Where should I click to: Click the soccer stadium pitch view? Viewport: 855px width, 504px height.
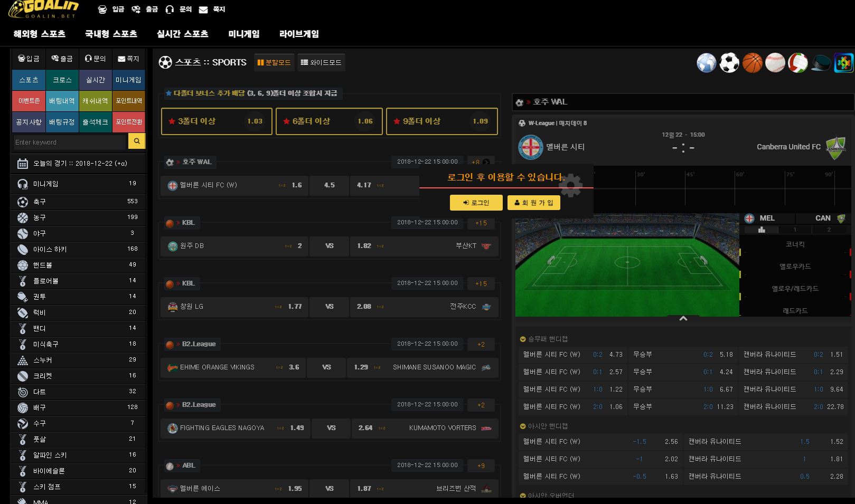(x=627, y=265)
